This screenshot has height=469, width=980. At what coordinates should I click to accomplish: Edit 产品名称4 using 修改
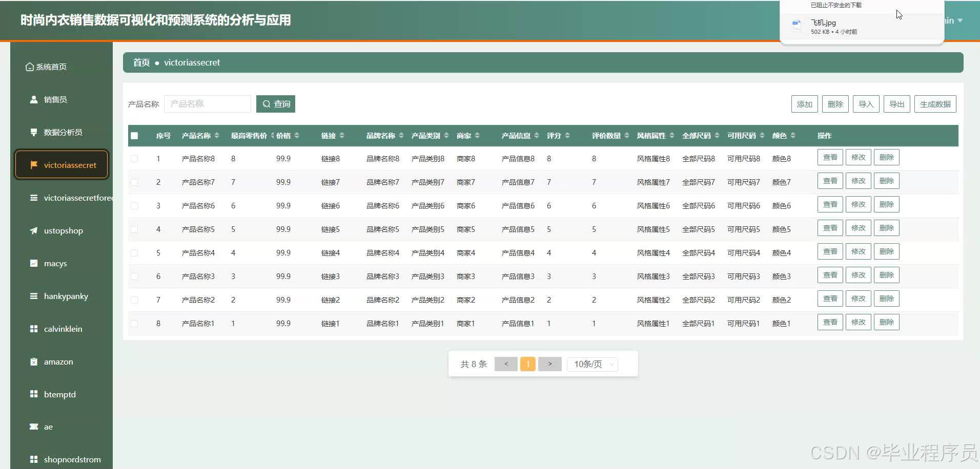point(859,252)
